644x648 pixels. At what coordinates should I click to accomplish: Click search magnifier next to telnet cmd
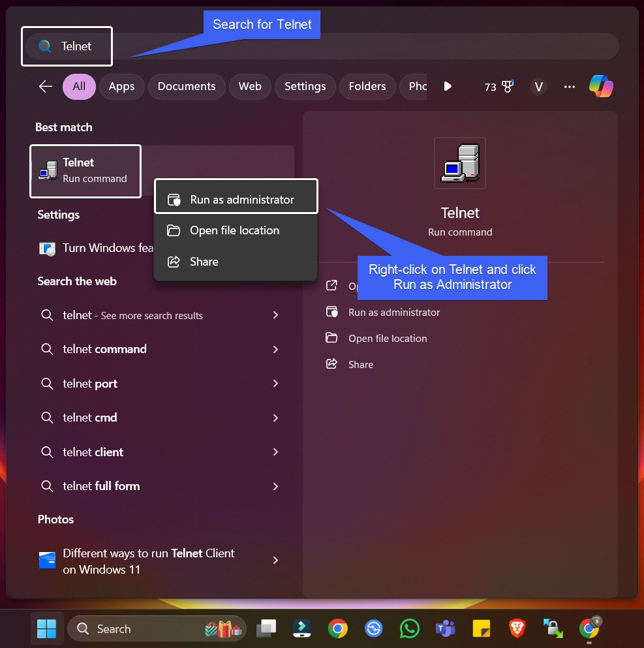pos(47,418)
